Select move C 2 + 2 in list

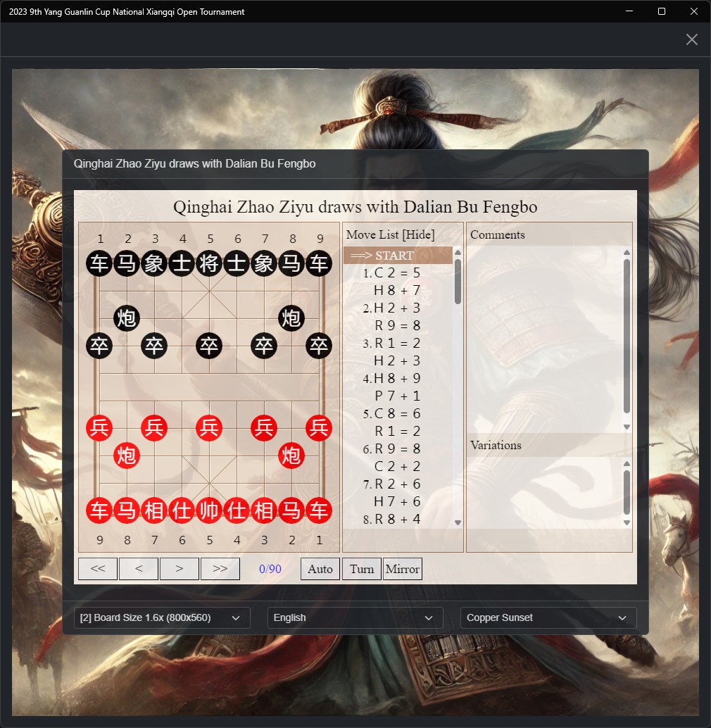tap(397, 466)
